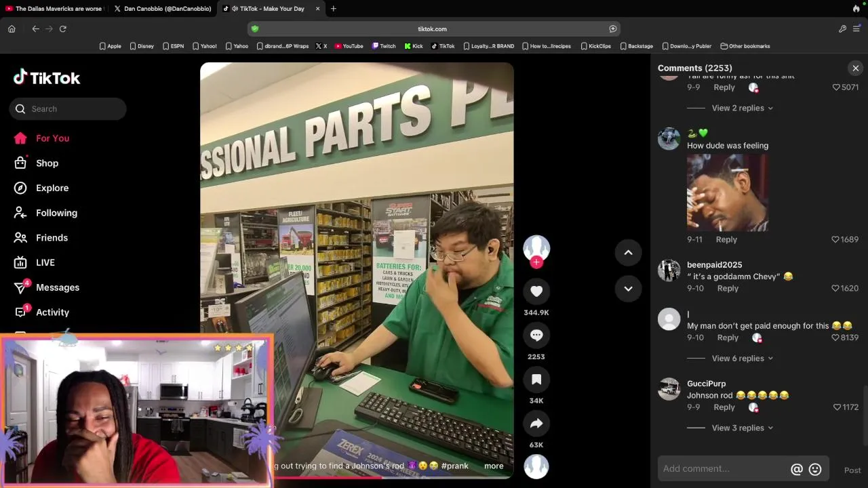Reply to 'My man don't get paid' comment

728,338
